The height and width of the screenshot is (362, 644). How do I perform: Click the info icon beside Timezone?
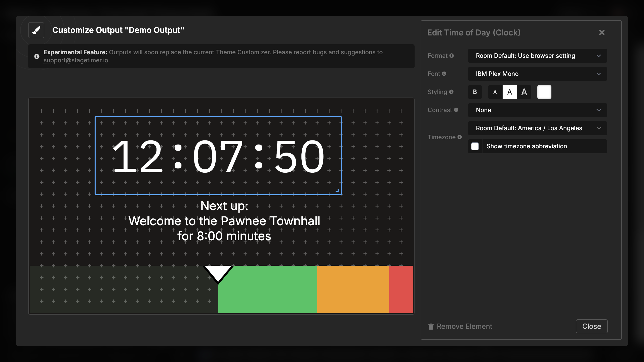[460, 137]
